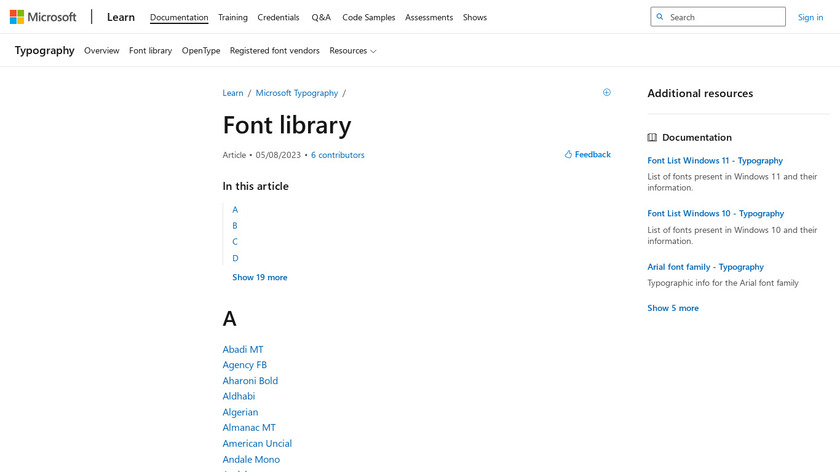Image resolution: width=840 pixels, height=472 pixels.
Task: Click the In this article heading
Action: pyautogui.click(x=256, y=186)
